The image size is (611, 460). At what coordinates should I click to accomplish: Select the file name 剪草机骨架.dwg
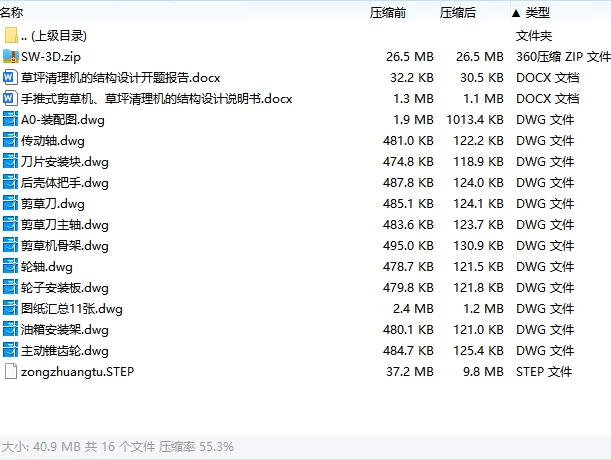click(65, 246)
